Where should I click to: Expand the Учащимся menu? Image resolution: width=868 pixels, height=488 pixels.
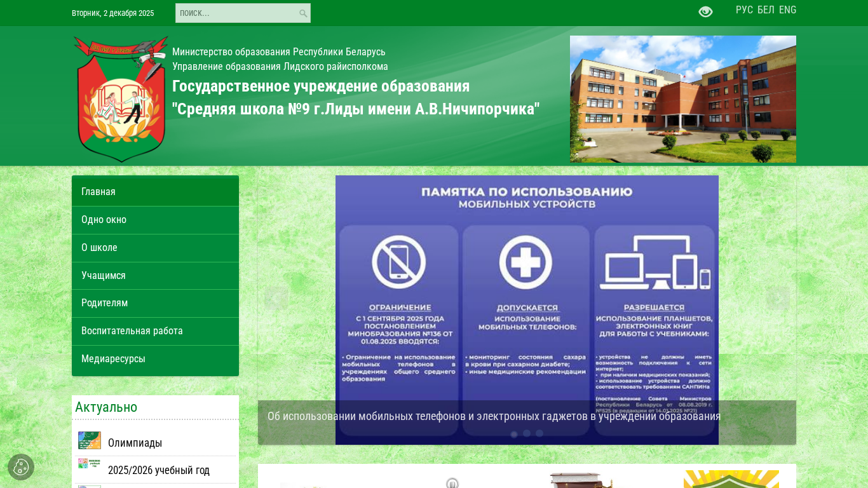pyautogui.click(x=155, y=276)
